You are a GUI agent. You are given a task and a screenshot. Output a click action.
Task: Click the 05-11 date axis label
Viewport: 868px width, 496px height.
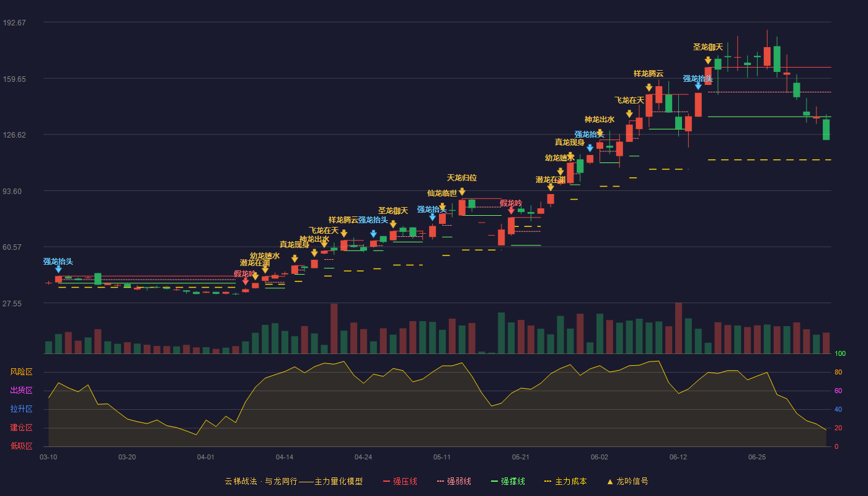point(442,457)
